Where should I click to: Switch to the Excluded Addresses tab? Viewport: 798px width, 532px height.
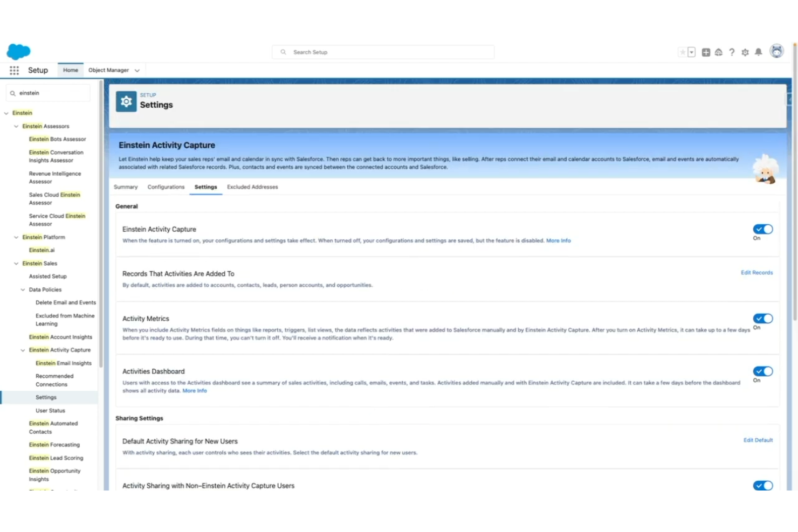click(252, 187)
